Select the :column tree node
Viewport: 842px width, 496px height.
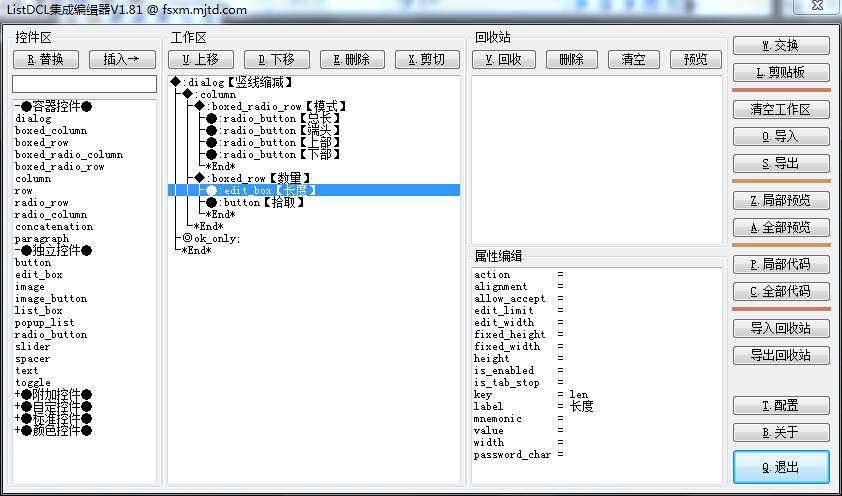pos(209,94)
